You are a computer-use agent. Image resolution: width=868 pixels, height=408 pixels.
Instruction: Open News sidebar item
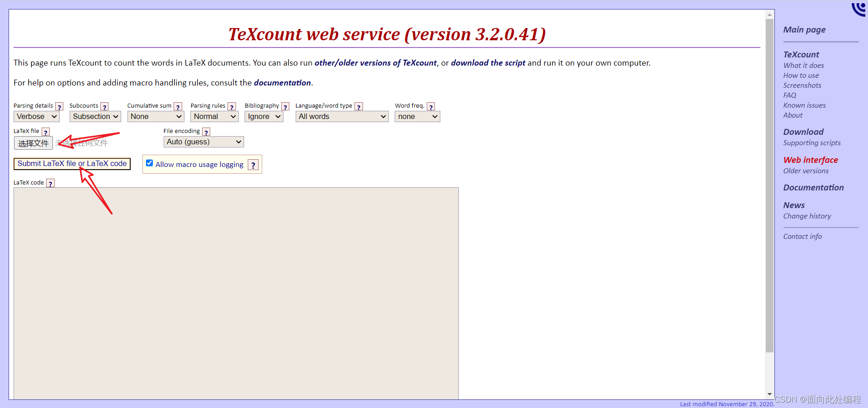[794, 205]
